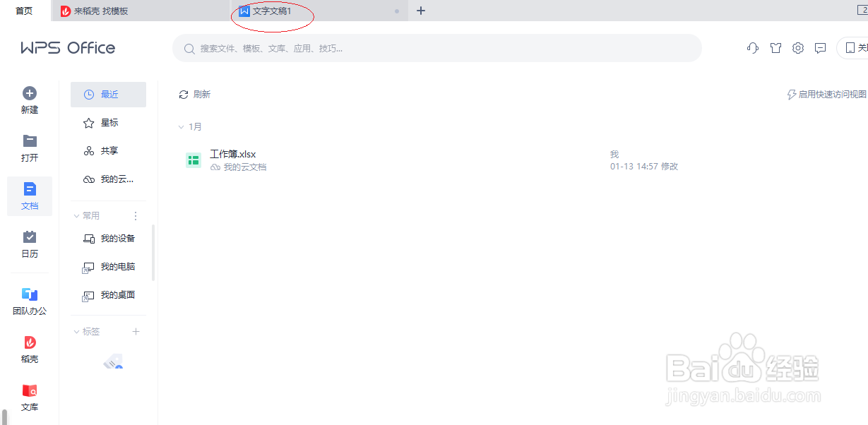Select the 星标 filter in sidebar
The height and width of the screenshot is (425, 868).
coord(107,122)
